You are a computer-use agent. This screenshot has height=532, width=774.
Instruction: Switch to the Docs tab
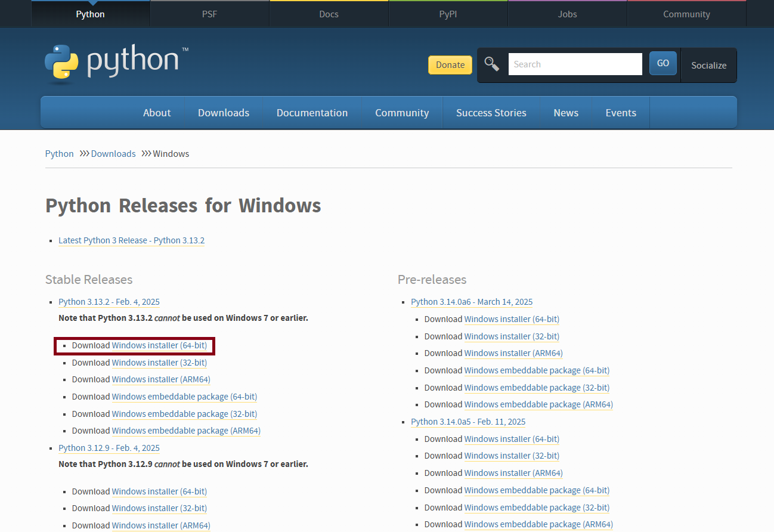[329, 14]
